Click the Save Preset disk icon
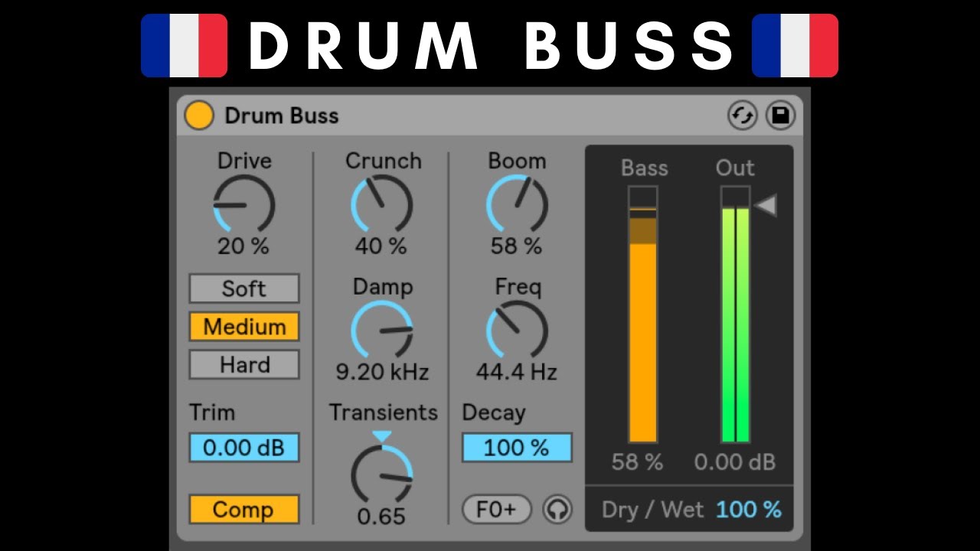 [780, 116]
